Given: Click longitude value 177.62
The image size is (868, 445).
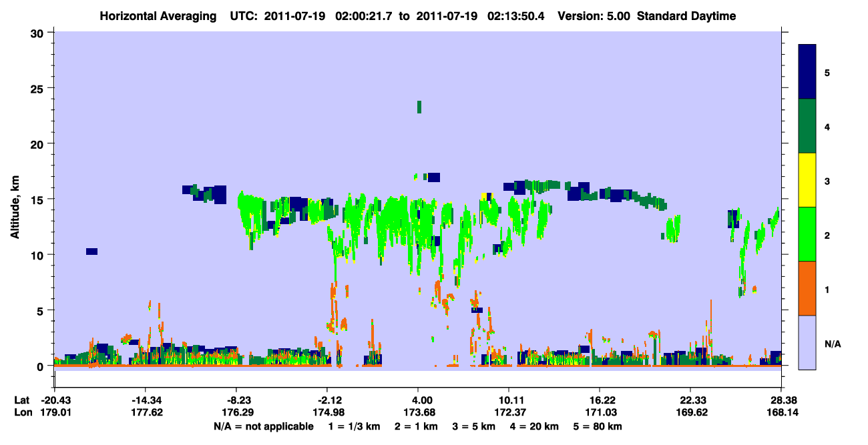Looking at the screenshot, I should (x=145, y=412).
